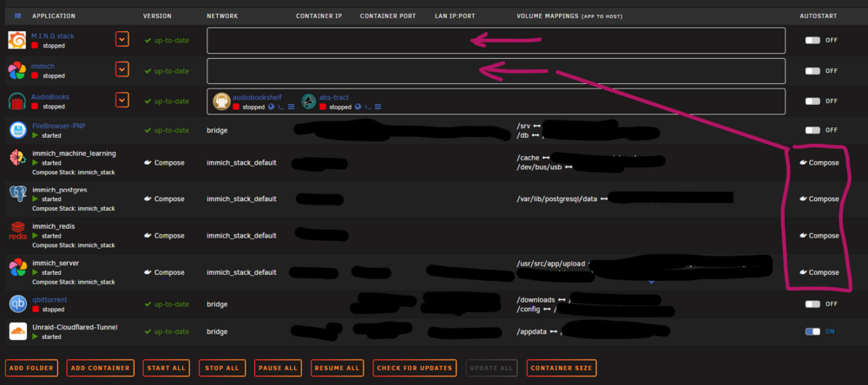Viewport: 868px width, 385px height.
Task: Click the green started arrow under Unraid-Cloudflared-Tunnel
Action: 35,336
